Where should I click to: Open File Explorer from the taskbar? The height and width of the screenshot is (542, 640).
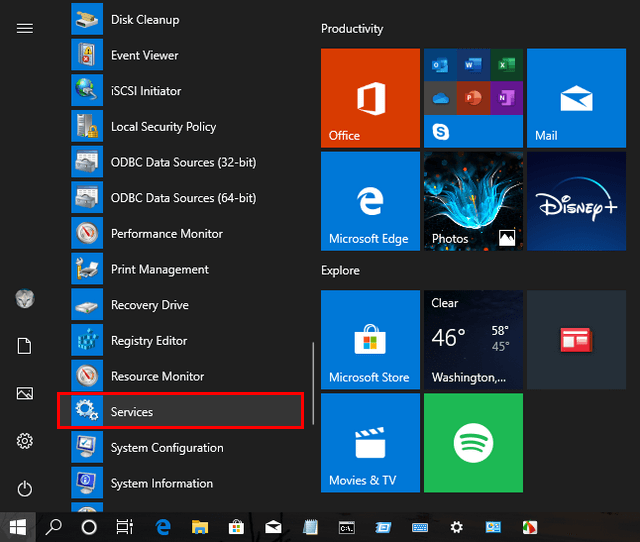200,527
